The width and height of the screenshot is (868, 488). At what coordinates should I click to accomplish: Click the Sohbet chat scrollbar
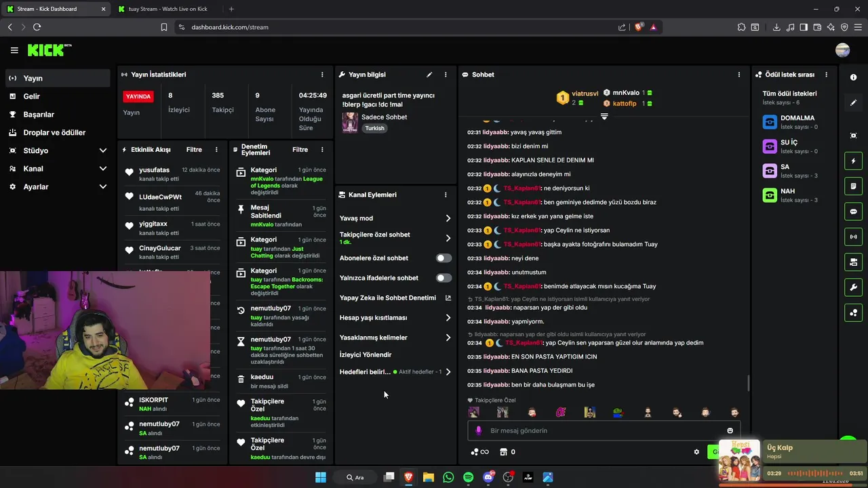(749, 383)
